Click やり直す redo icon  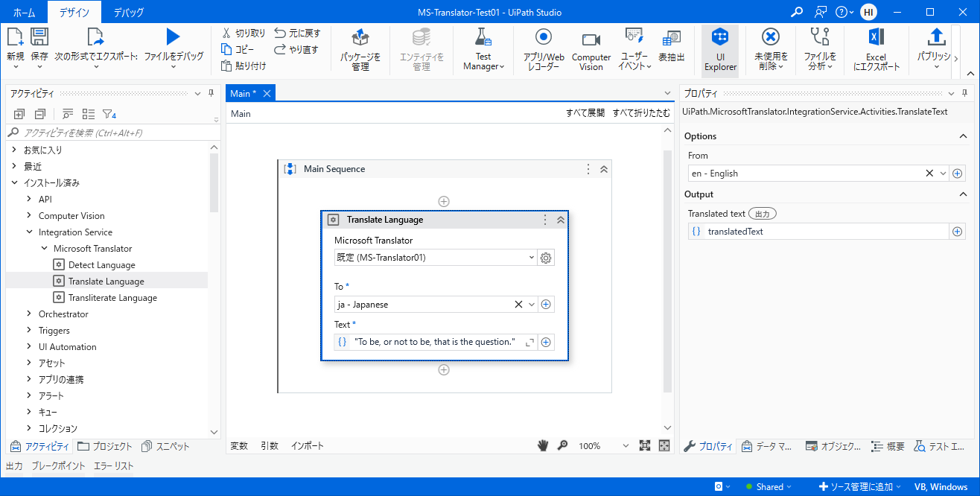click(x=280, y=49)
